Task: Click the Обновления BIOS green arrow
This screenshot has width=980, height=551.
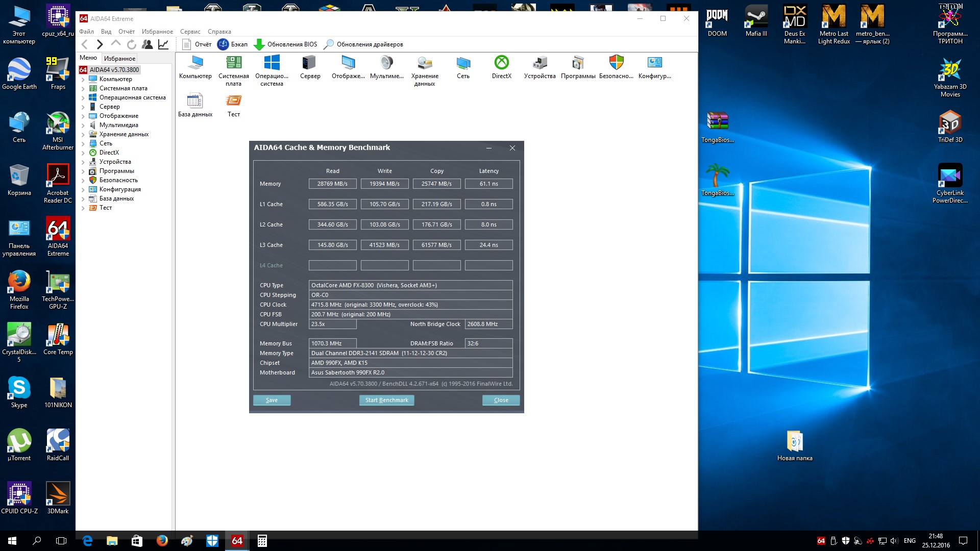Action: pos(259,44)
